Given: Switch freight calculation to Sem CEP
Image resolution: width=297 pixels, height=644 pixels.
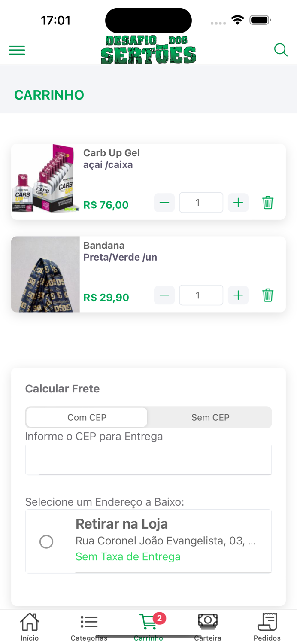Looking at the screenshot, I should (210, 417).
